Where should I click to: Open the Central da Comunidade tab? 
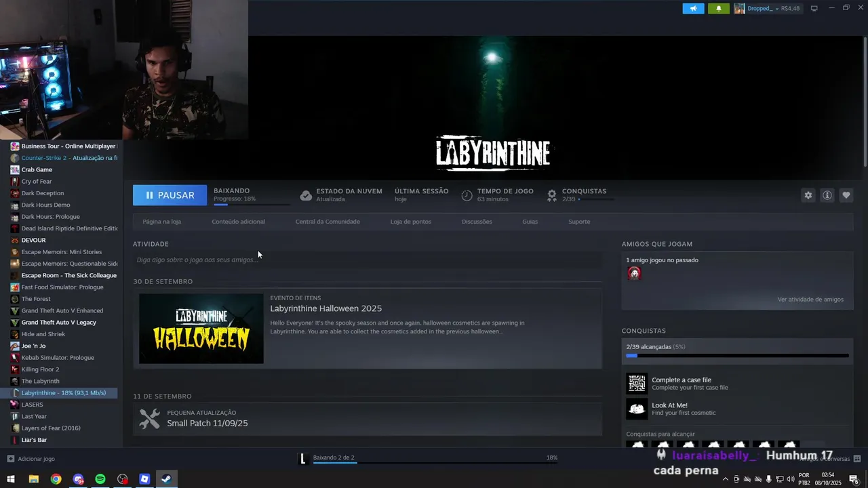pyautogui.click(x=328, y=222)
